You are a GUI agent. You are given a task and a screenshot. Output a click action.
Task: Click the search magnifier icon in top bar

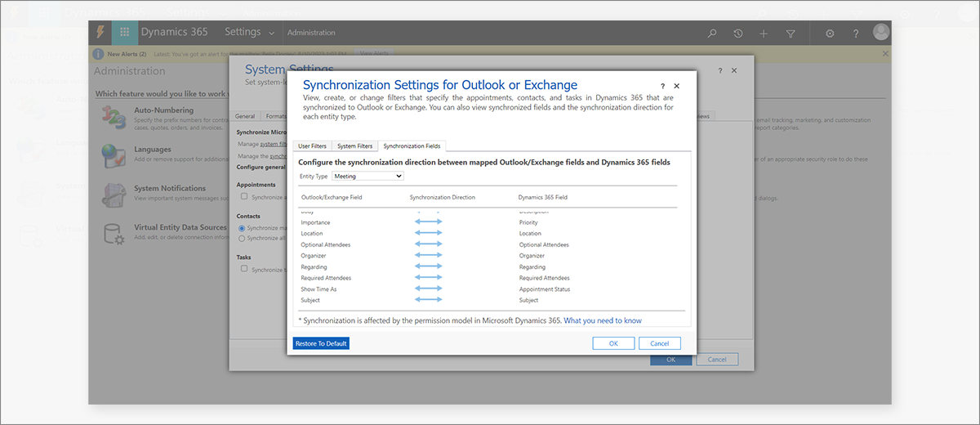712,34
